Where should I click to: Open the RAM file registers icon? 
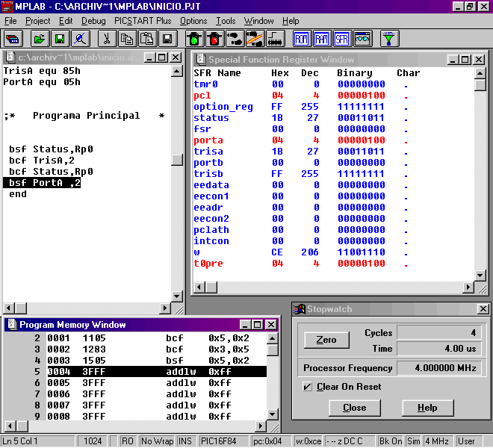[322, 38]
